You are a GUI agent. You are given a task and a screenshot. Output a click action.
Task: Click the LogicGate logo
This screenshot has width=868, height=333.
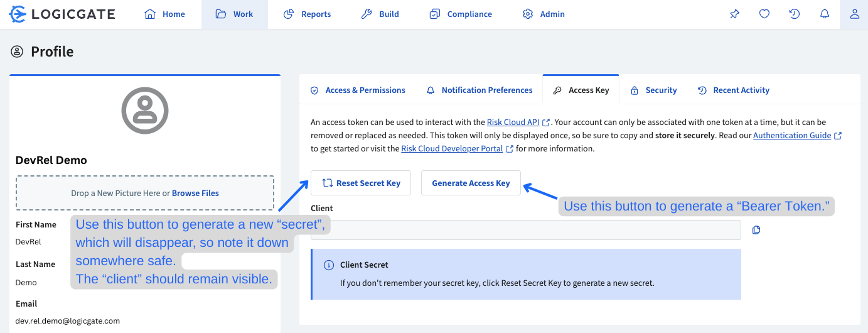(x=62, y=14)
